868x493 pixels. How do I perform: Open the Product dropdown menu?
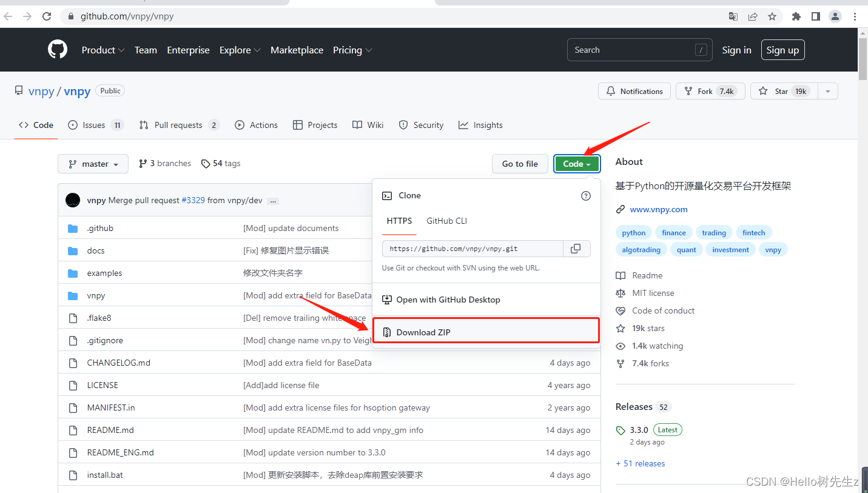pos(103,50)
